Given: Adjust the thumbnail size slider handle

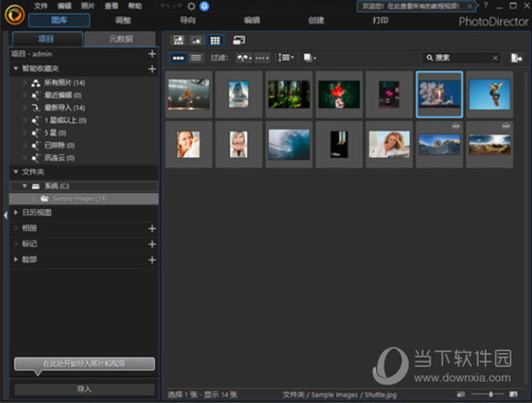Looking at the screenshot, I should [490, 394].
